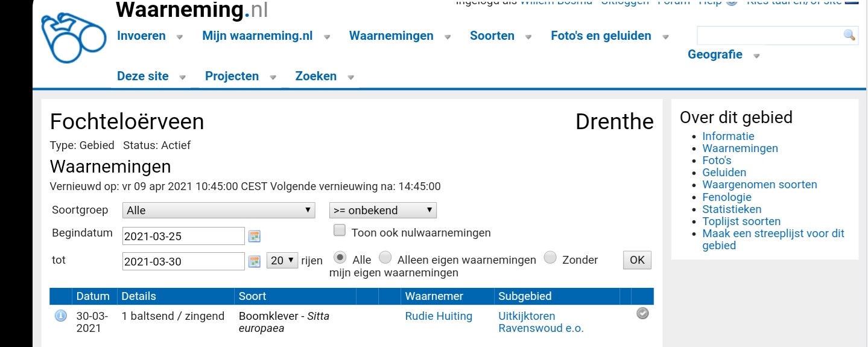The width and height of the screenshot is (868, 347).
Task: Open the 'tot' date calendar picker icon
Action: pyautogui.click(x=255, y=261)
